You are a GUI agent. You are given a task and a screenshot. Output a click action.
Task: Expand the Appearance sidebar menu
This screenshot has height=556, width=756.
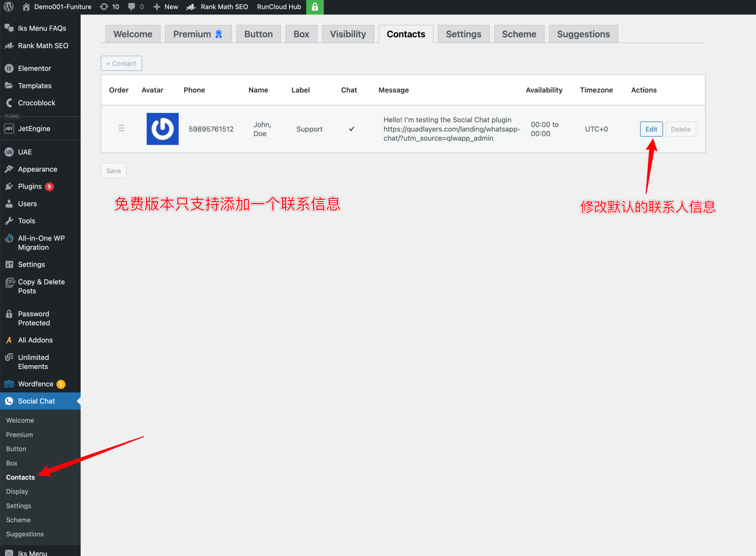point(9,169)
